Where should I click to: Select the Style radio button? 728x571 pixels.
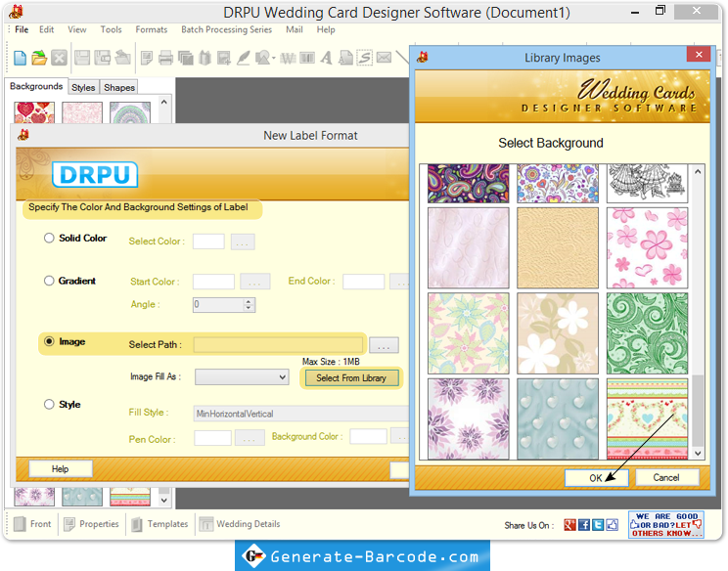click(49, 404)
